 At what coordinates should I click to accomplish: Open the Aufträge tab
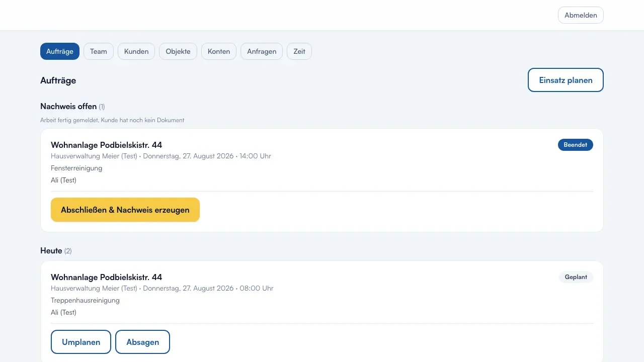(x=60, y=51)
